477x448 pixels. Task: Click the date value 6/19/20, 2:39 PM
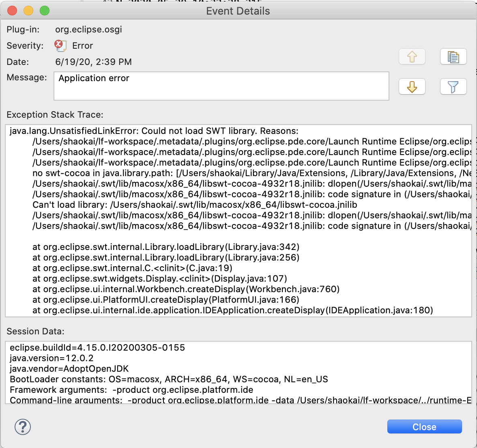click(93, 62)
